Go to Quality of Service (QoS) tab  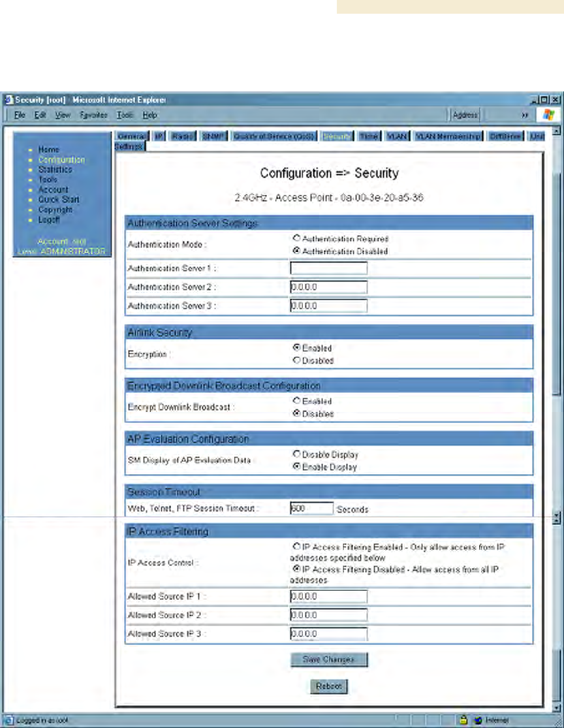point(274,136)
